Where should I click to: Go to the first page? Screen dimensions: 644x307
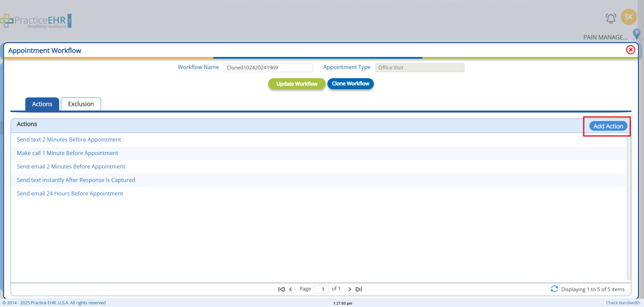[x=281, y=289]
